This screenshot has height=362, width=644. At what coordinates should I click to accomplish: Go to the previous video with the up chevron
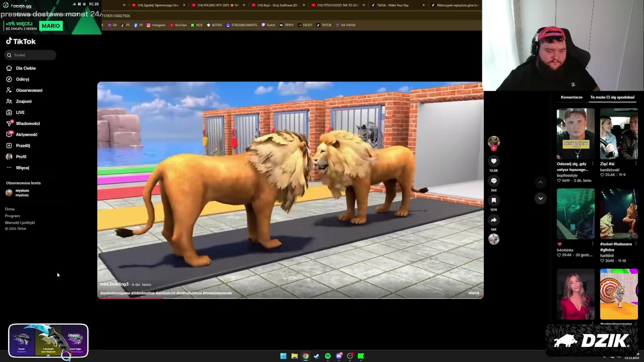point(540,182)
